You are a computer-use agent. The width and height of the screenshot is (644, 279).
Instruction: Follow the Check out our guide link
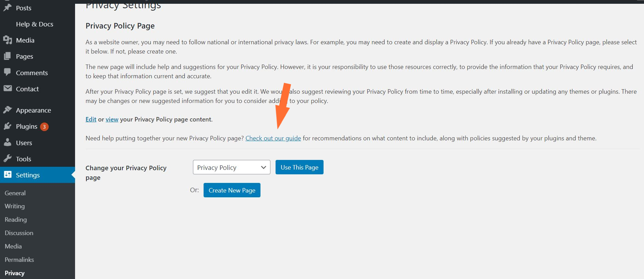(273, 138)
